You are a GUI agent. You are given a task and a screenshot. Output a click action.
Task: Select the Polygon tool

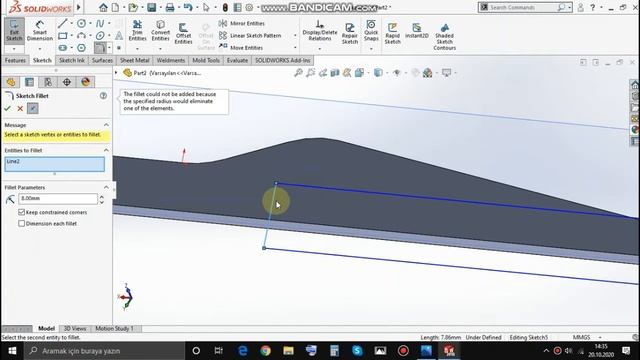click(82, 48)
